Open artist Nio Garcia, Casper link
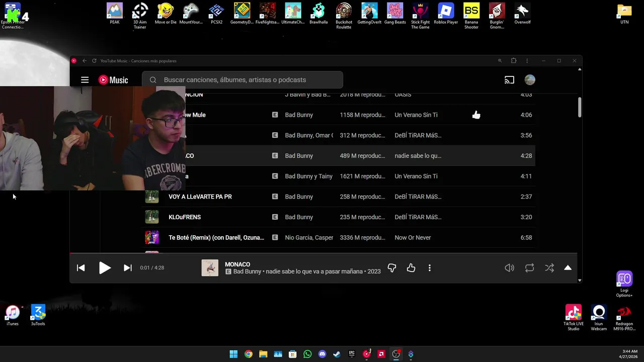The image size is (644, 362). tap(309, 238)
